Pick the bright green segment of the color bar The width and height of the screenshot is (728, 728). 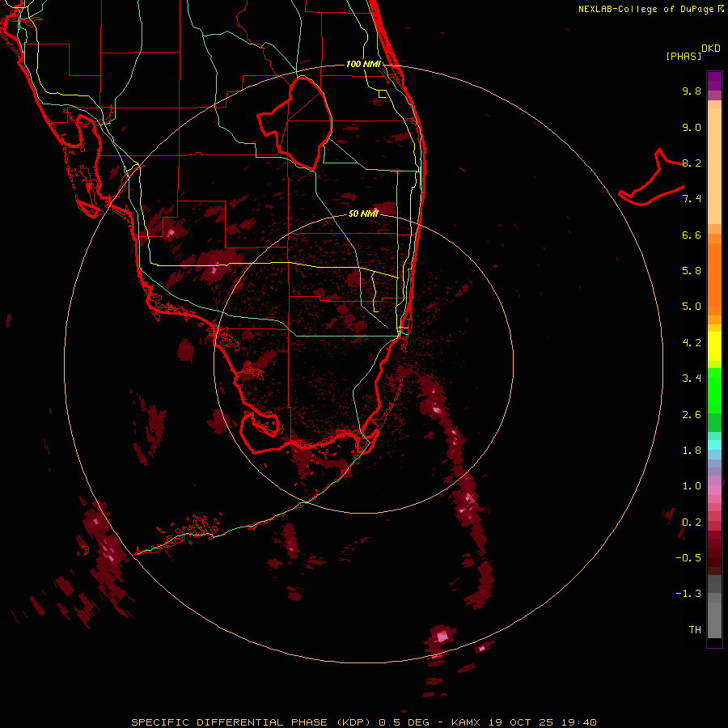(714, 390)
